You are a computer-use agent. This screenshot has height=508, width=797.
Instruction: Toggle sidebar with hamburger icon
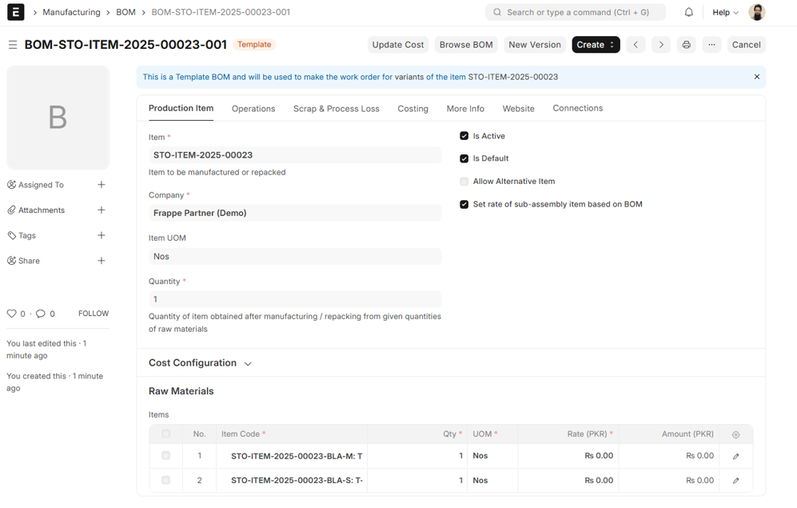tap(13, 45)
